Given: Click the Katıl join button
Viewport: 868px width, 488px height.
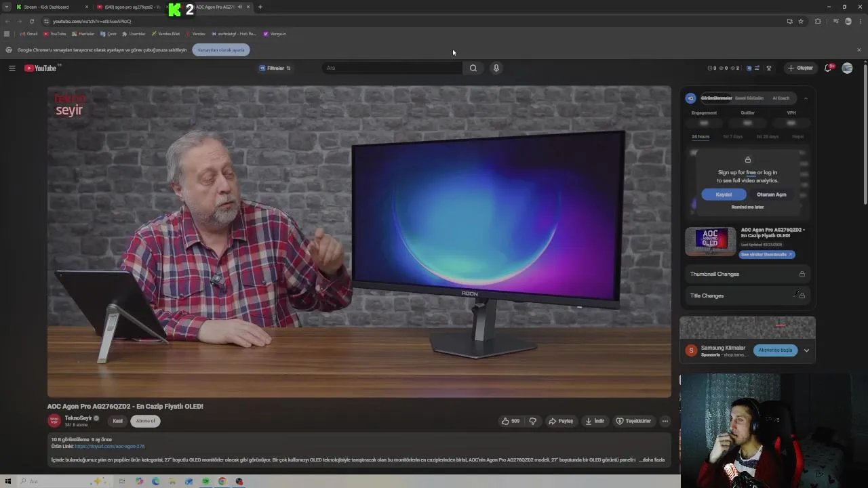Looking at the screenshot, I should tap(117, 421).
